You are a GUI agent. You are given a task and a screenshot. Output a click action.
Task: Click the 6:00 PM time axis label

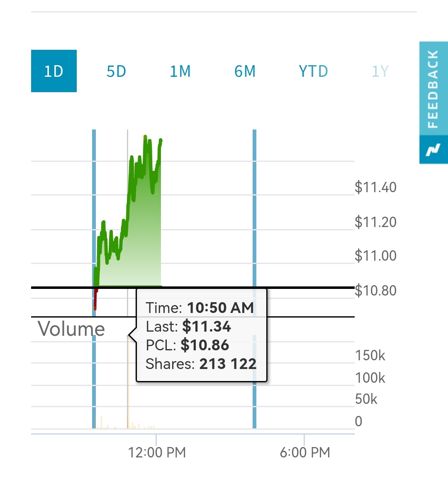(x=305, y=452)
